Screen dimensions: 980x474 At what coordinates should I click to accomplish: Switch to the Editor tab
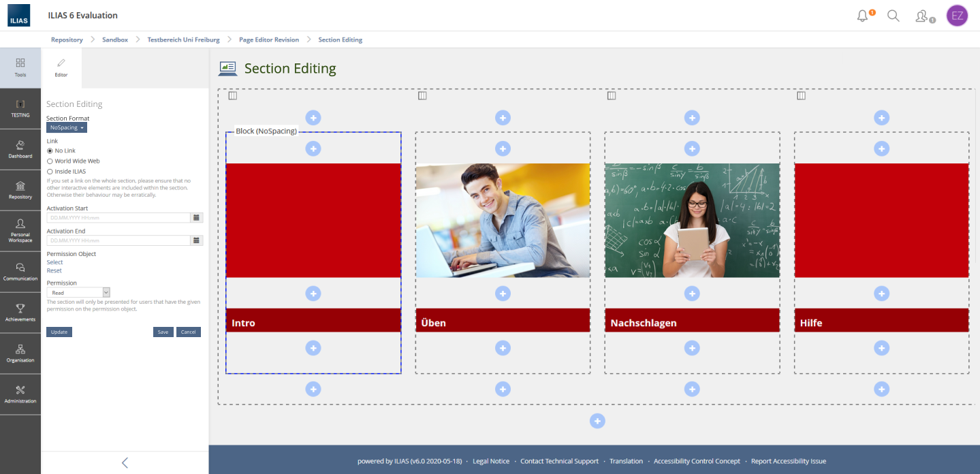coord(61,67)
